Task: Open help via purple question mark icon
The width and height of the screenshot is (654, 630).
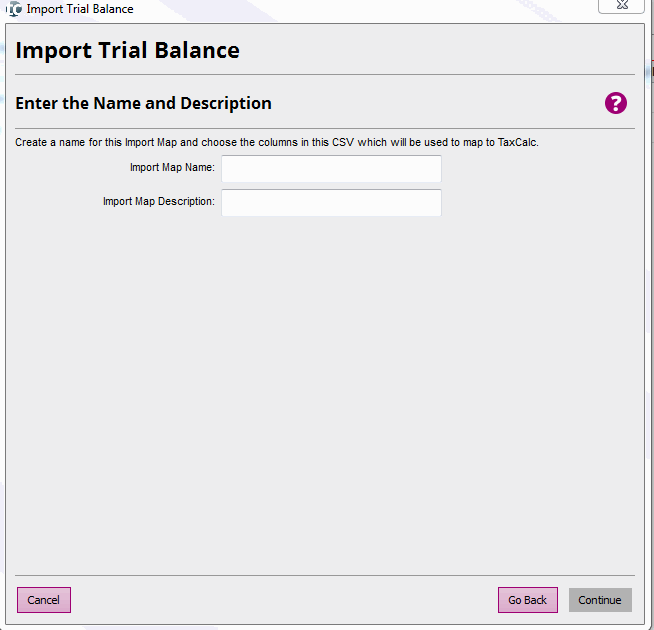Action: click(x=615, y=103)
